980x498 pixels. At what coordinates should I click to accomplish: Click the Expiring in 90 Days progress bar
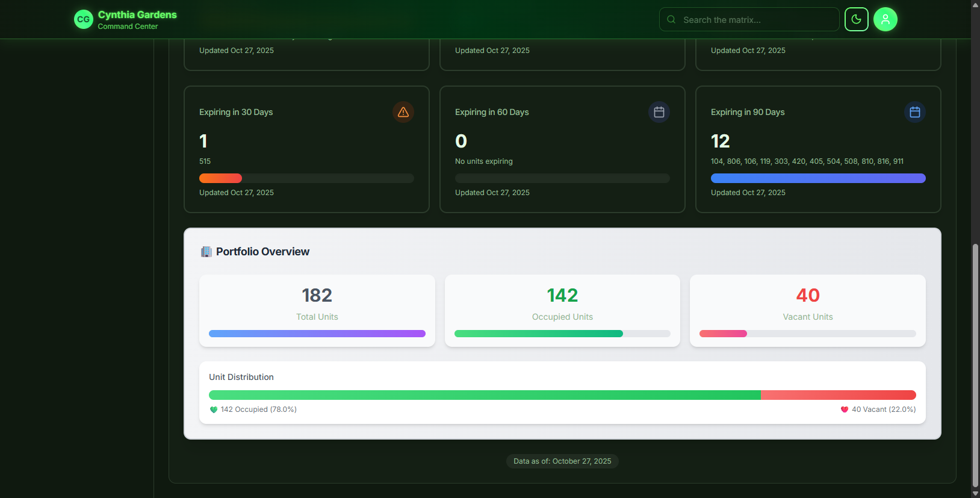(818, 178)
